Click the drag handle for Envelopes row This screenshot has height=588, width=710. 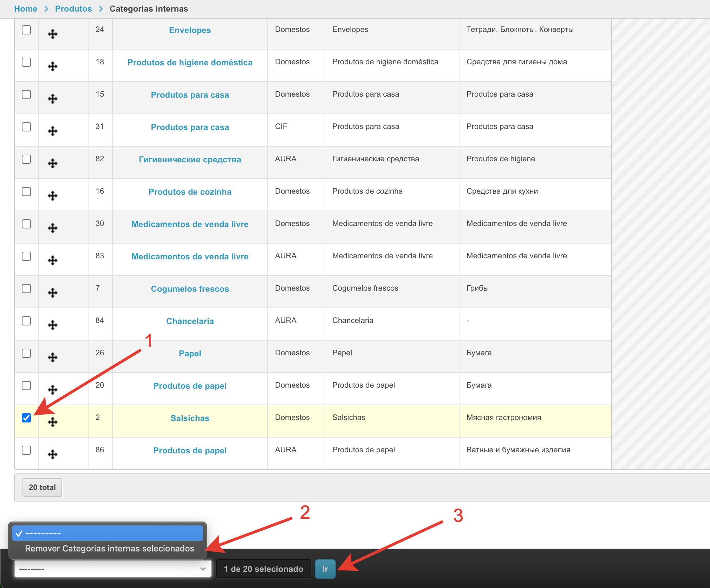53,34
